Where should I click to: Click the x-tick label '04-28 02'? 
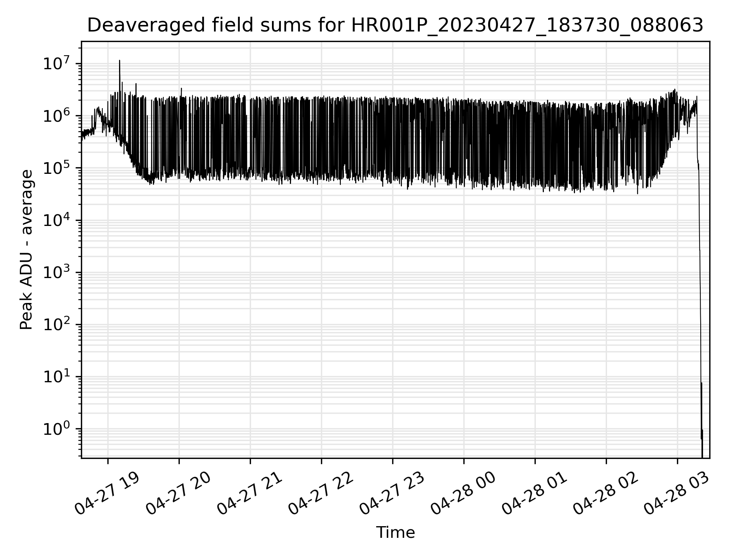[x=605, y=493]
